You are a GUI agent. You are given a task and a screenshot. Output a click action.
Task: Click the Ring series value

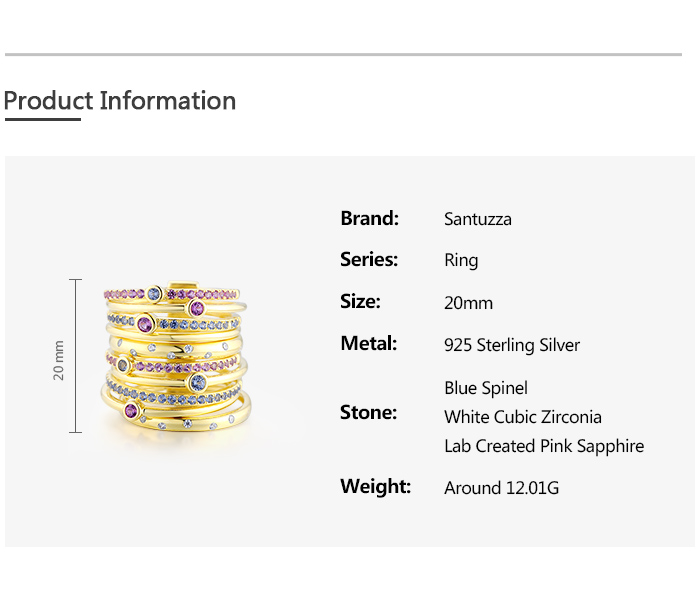pyautogui.click(x=461, y=260)
